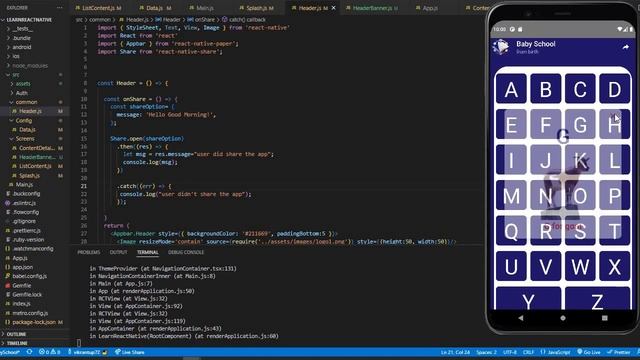Image resolution: width=640 pixels, height=360 pixels.
Task: Expand the android folder
Action: (22, 47)
